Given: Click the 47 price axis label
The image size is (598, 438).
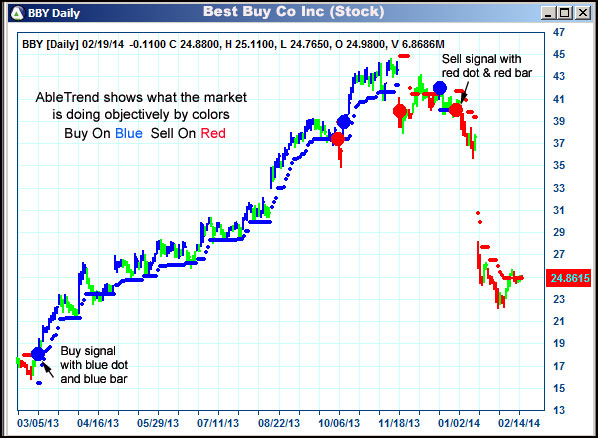Looking at the screenshot, I should coord(559,32).
